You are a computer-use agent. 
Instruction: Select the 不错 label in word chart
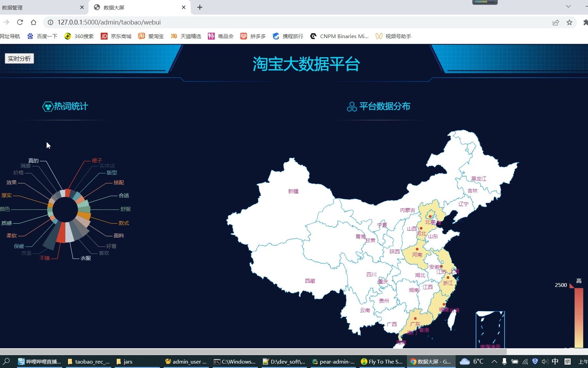45,258
